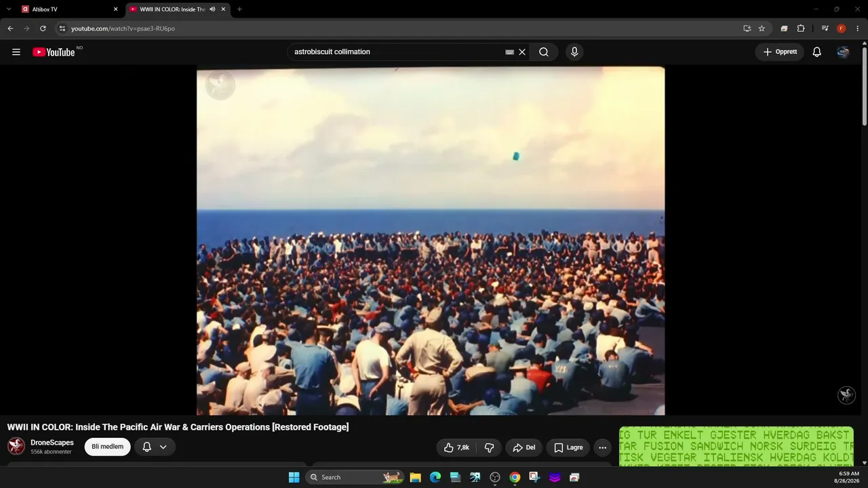Expand the channel notification bell dropdown

click(155, 447)
